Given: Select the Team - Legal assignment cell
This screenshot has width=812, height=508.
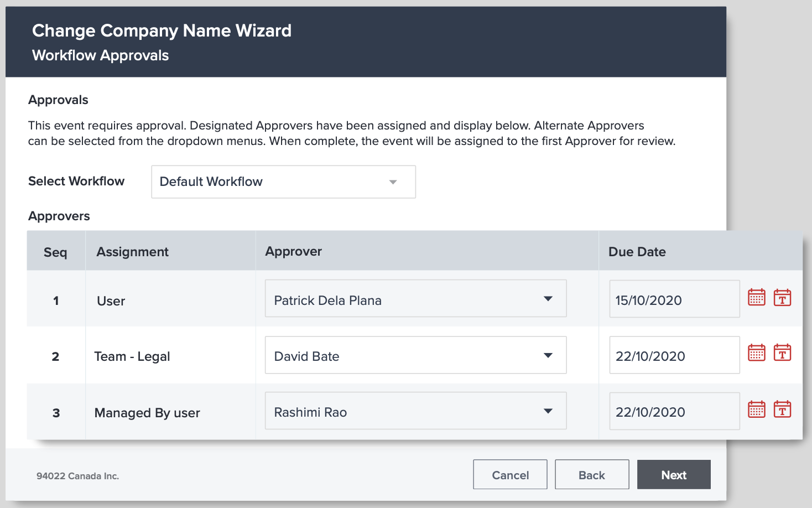Looking at the screenshot, I should click(170, 356).
